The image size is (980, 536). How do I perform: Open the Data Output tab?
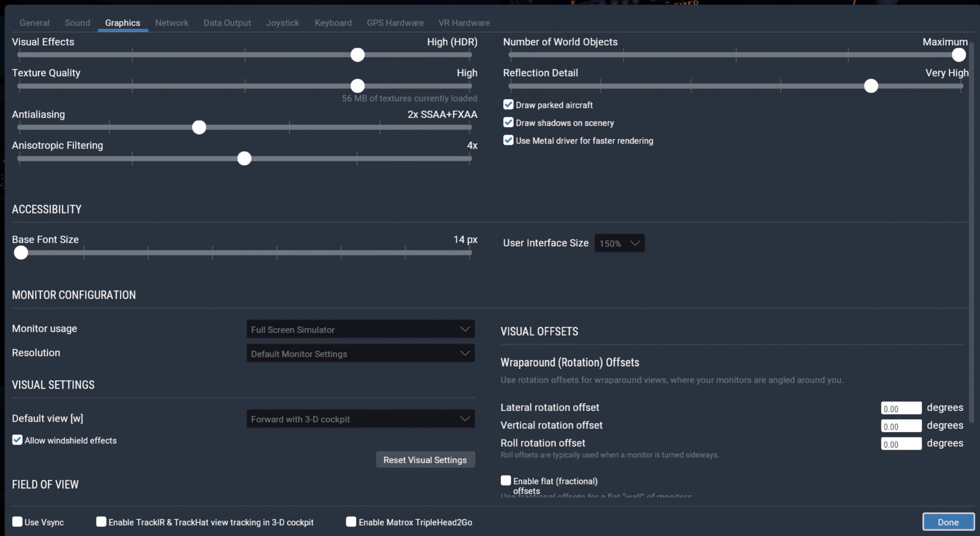[x=227, y=23]
